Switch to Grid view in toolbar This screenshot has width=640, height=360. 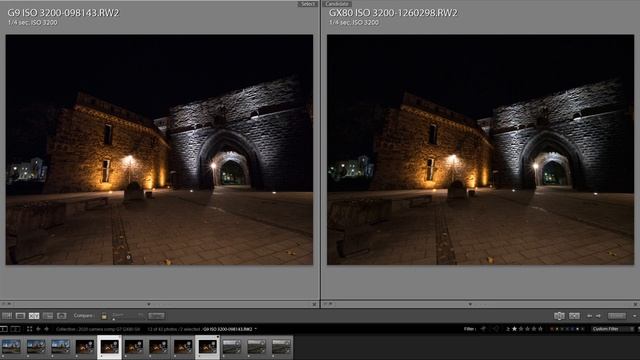pyautogui.click(x=7, y=316)
